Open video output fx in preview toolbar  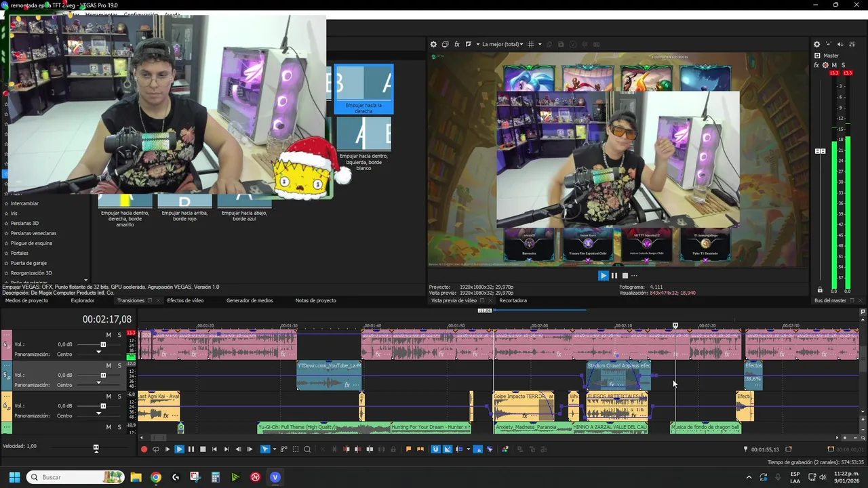[x=457, y=44]
